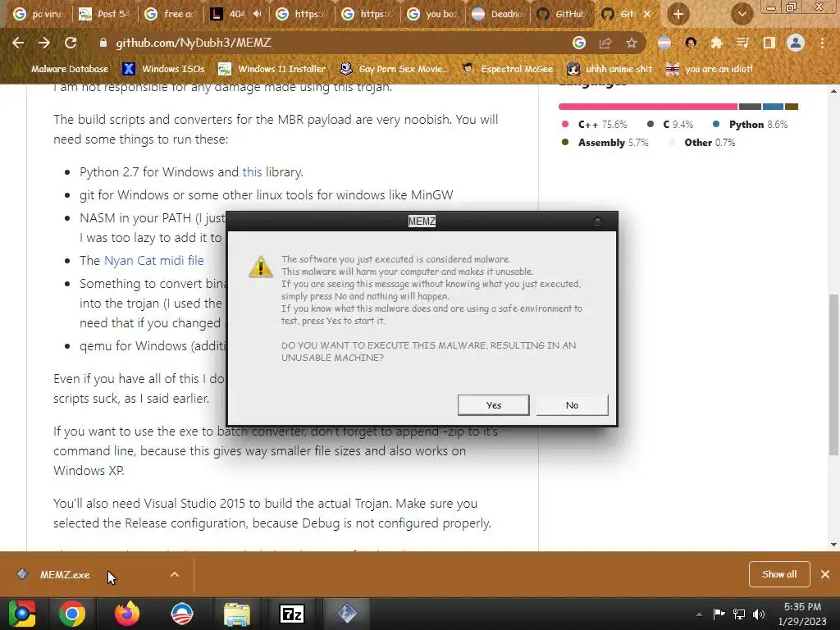Click the blue Python language bar segment

tap(773, 107)
